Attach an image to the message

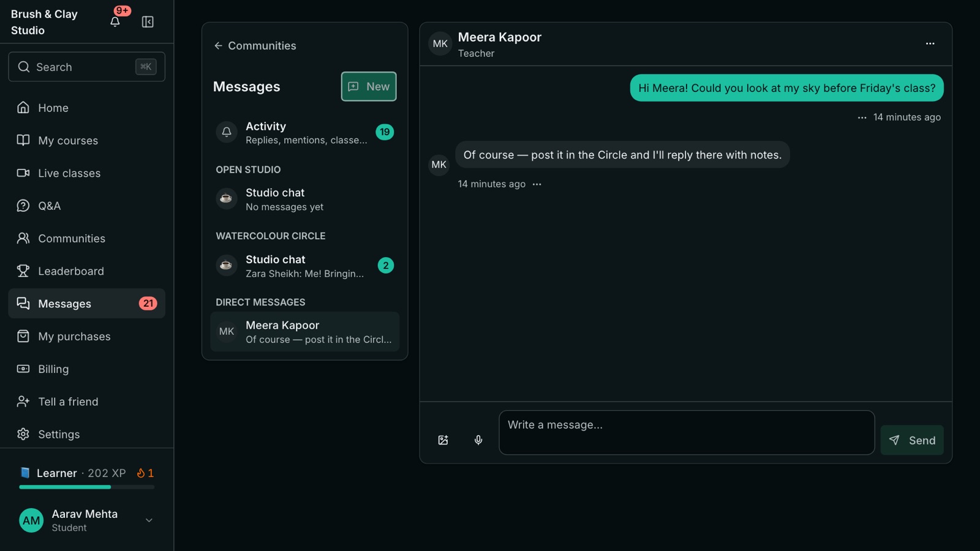[x=443, y=440]
